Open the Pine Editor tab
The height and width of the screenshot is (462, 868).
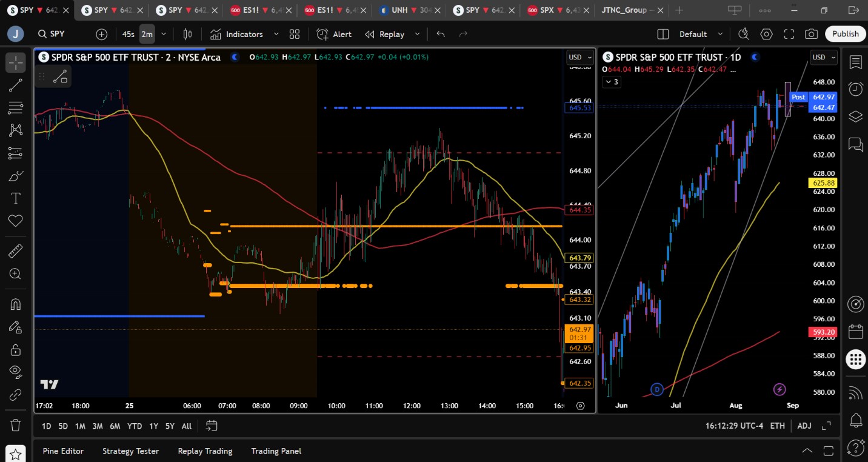(x=63, y=451)
